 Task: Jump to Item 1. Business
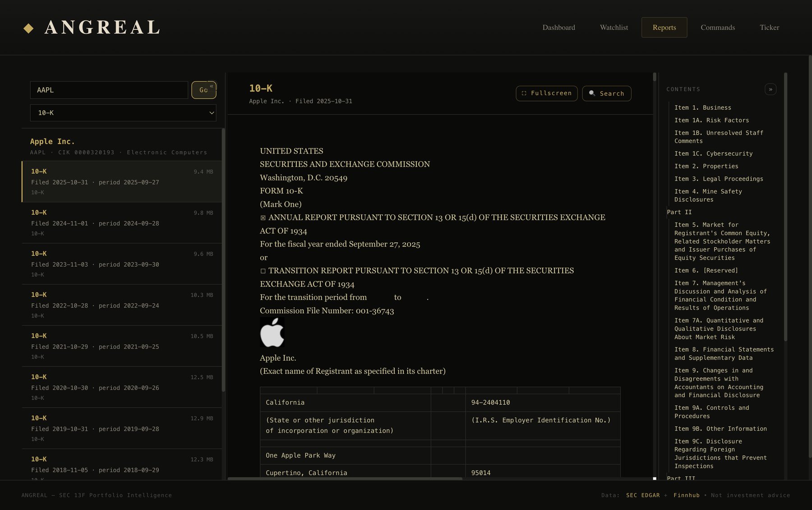point(702,107)
